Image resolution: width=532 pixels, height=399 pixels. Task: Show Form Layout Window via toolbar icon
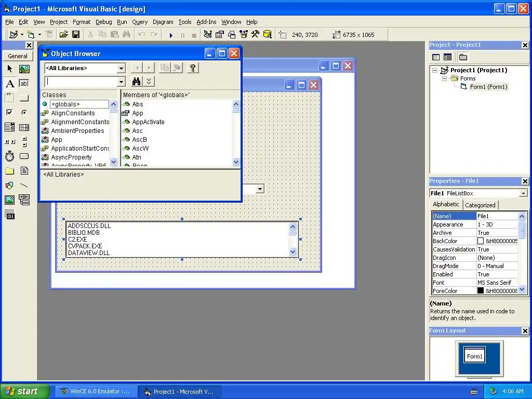point(232,35)
